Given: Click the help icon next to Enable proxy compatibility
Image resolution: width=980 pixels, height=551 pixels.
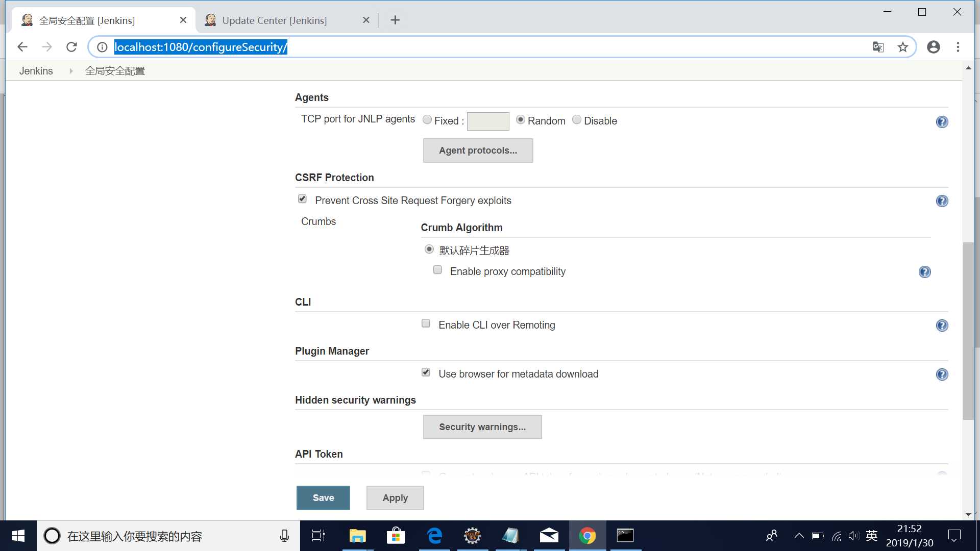Looking at the screenshot, I should [x=924, y=272].
